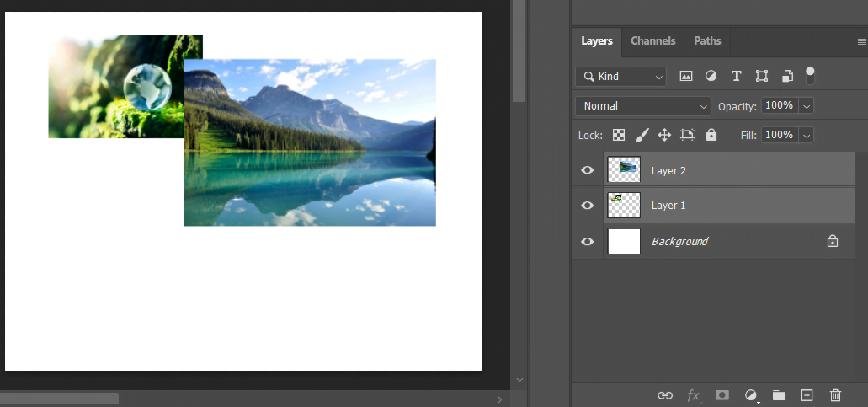Hide the Background layer eye
868x407 pixels.
pyautogui.click(x=588, y=242)
